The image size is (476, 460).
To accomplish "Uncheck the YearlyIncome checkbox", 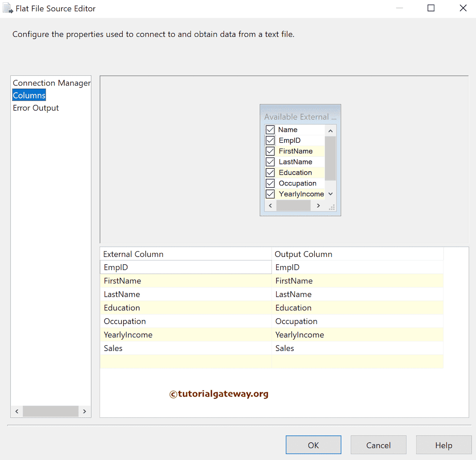I will coord(270,194).
